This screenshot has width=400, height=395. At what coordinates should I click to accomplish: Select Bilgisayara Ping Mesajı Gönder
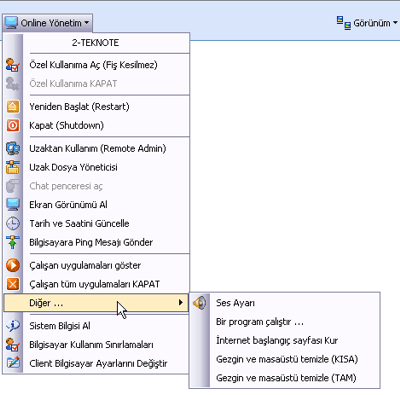(x=96, y=242)
